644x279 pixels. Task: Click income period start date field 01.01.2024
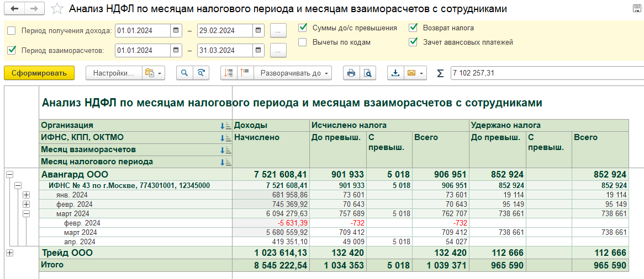[143, 30]
